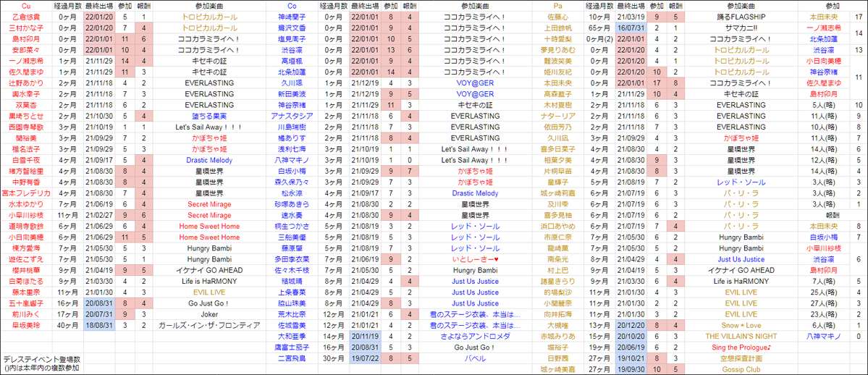The height and width of the screenshot is (375, 868).
Task: Click the song cell Joker
Action: 209,314
